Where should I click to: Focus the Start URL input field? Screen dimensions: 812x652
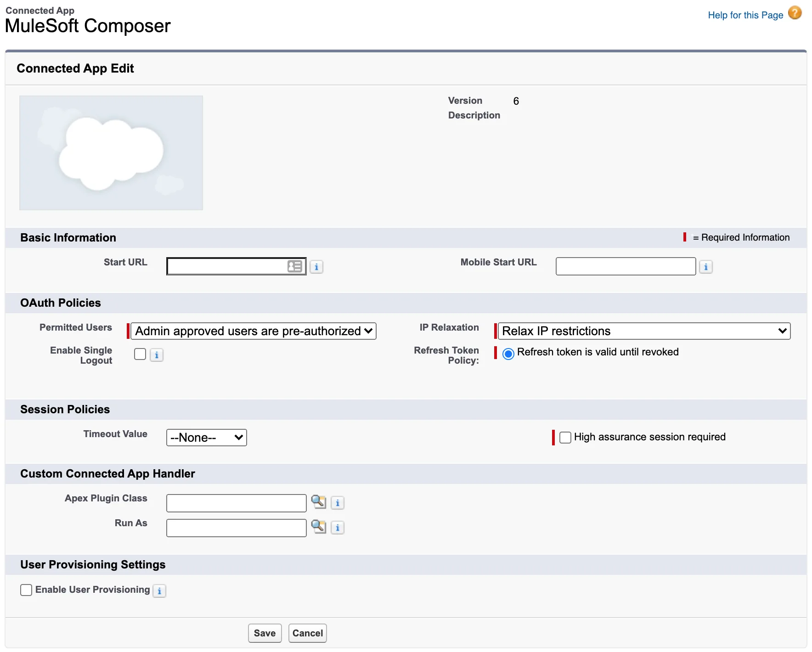tap(237, 266)
